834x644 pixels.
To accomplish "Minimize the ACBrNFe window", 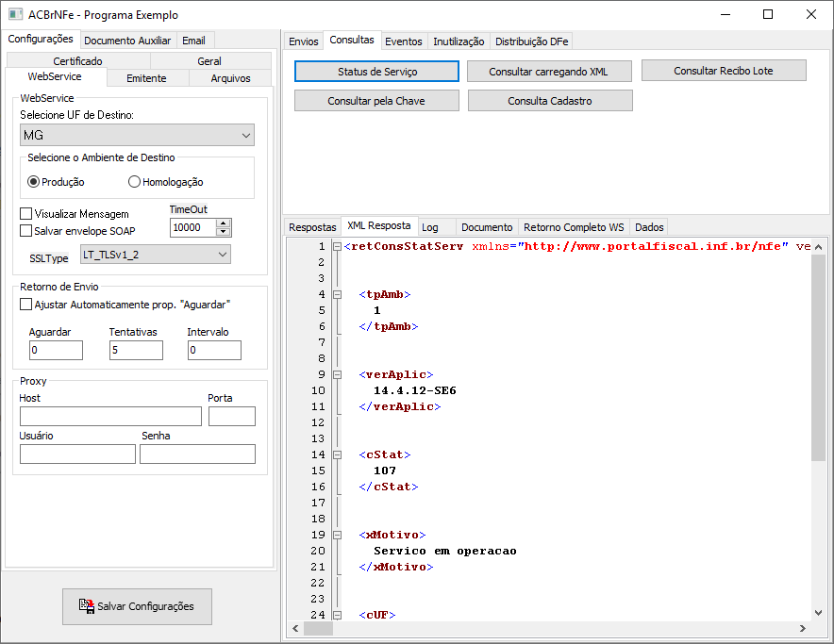I will pyautogui.click(x=726, y=14).
